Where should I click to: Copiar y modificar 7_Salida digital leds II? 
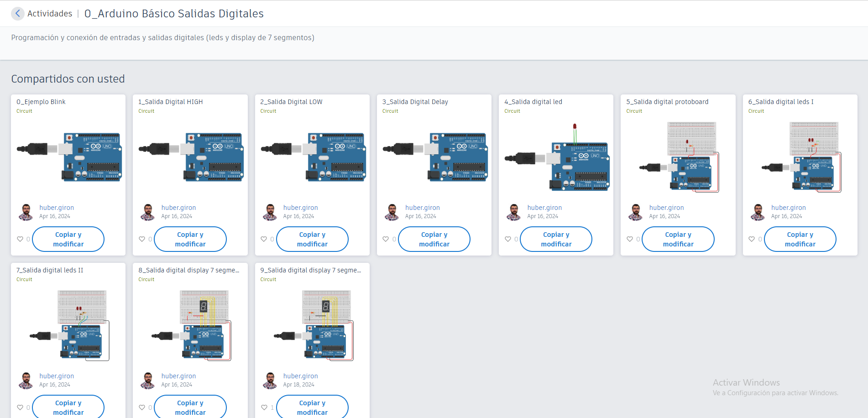click(x=68, y=407)
